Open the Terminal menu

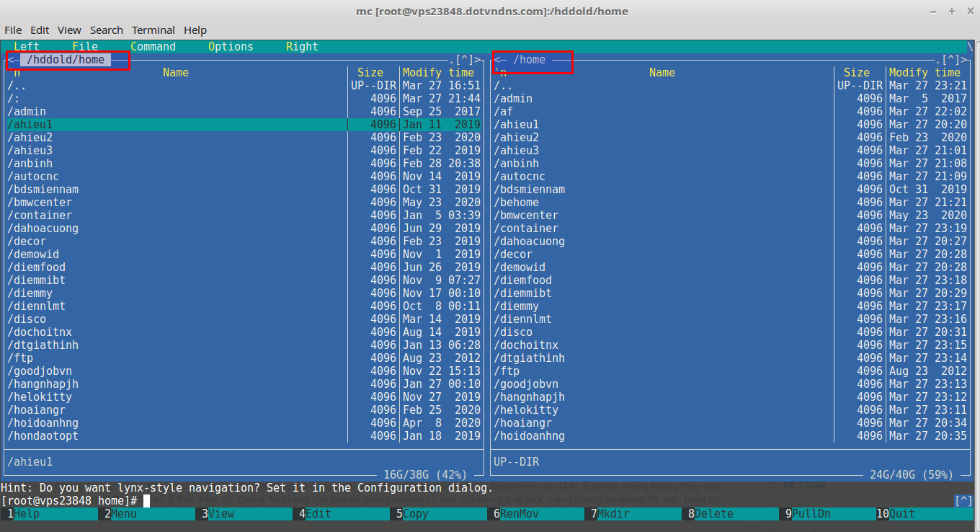pyautogui.click(x=153, y=30)
